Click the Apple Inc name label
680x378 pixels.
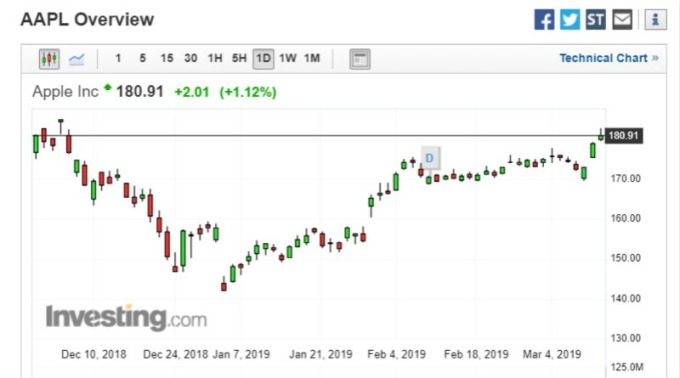point(65,91)
